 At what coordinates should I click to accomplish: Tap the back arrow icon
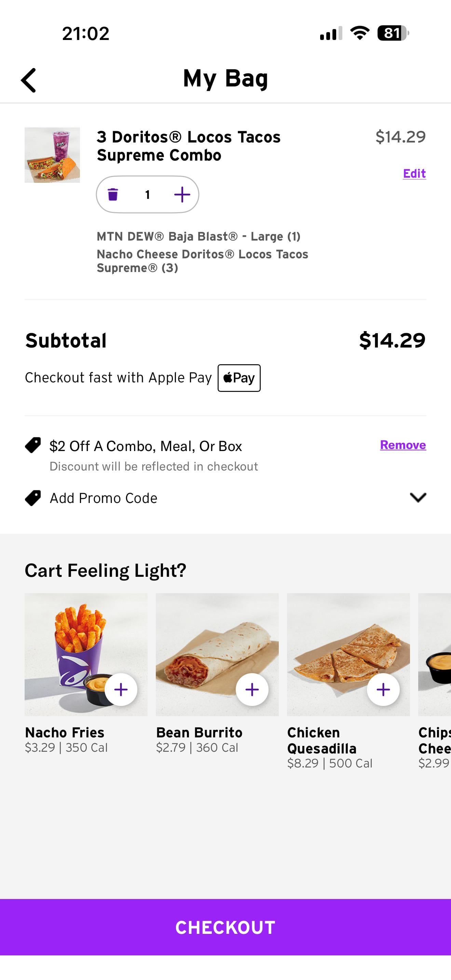[28, 80]
